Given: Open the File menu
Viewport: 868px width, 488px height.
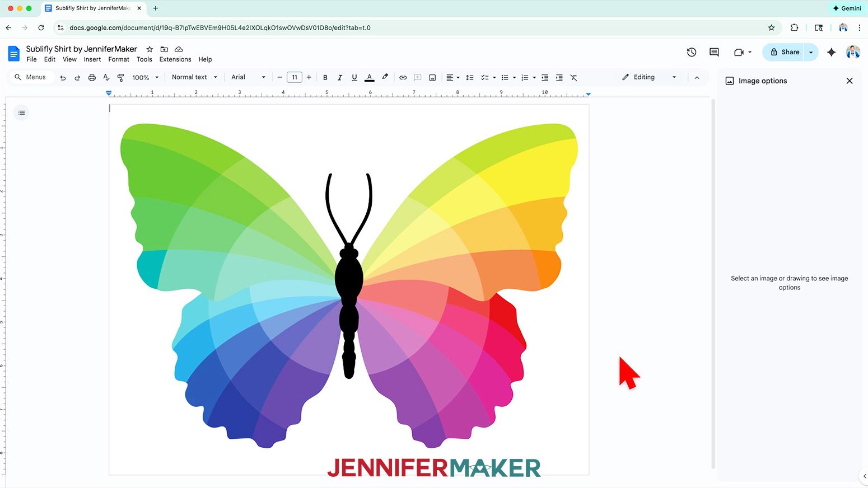Looking at the screenshot, I should click(32, 59).
